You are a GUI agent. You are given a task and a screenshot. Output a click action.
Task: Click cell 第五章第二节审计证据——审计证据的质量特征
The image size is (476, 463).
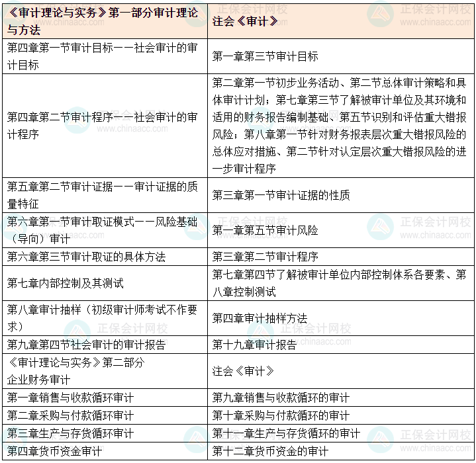click(x=105, y=195)
